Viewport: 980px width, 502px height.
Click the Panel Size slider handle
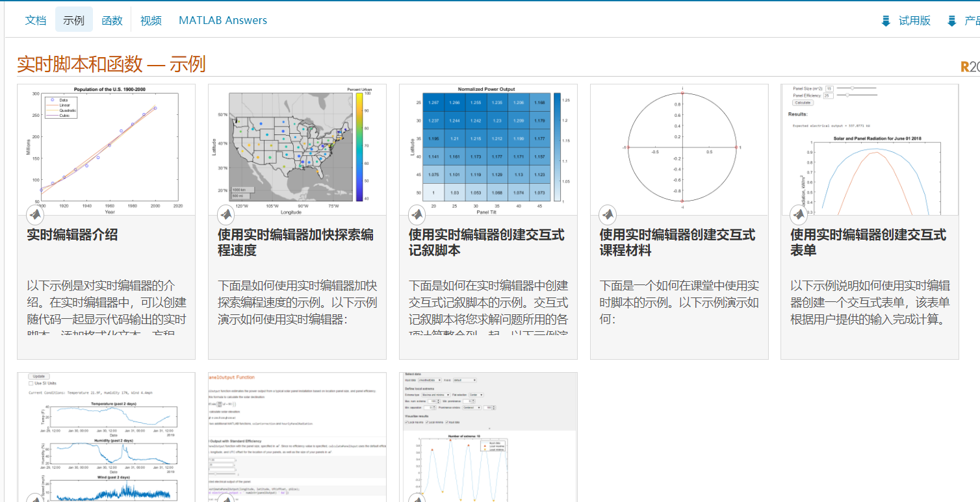pyautogui.click(x=853, y=88)
